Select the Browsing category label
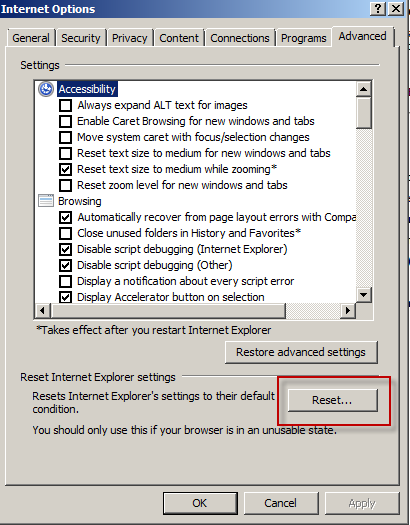The width and height of the screenshot is (410, 525). [x=80, y=201]
